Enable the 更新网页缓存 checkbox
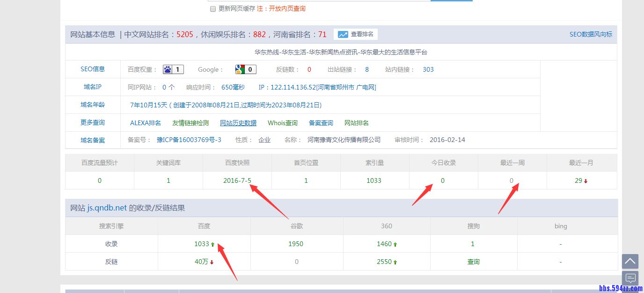This screenshot has width=644, height=293. click(x=213, y=8)
